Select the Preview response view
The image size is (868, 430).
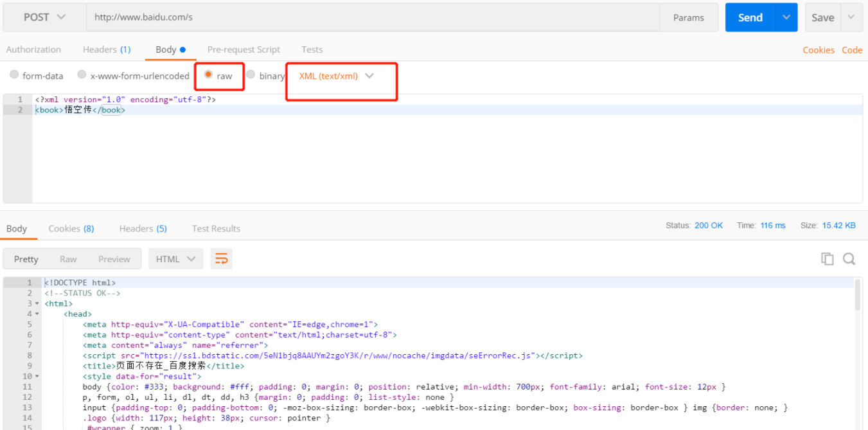point(114,259)
